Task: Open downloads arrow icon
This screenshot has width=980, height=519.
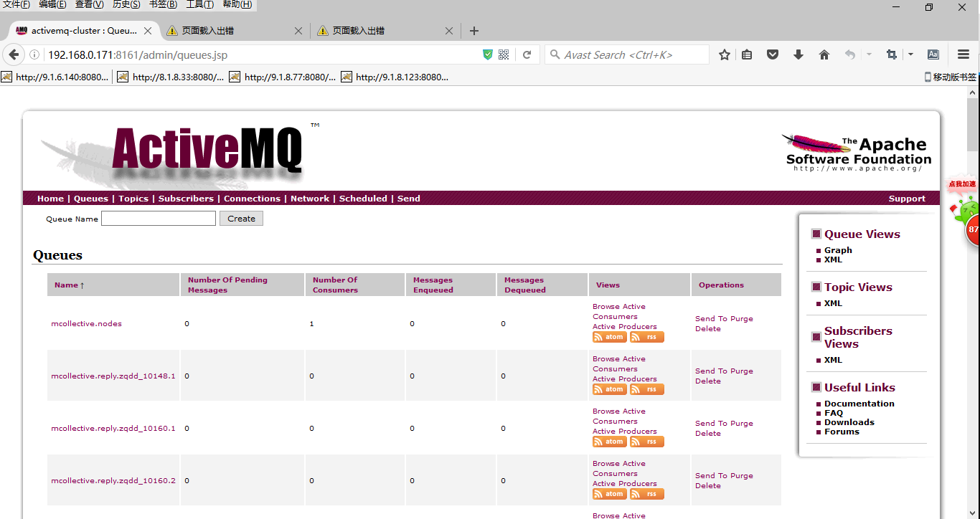Action: pos(798,54)
